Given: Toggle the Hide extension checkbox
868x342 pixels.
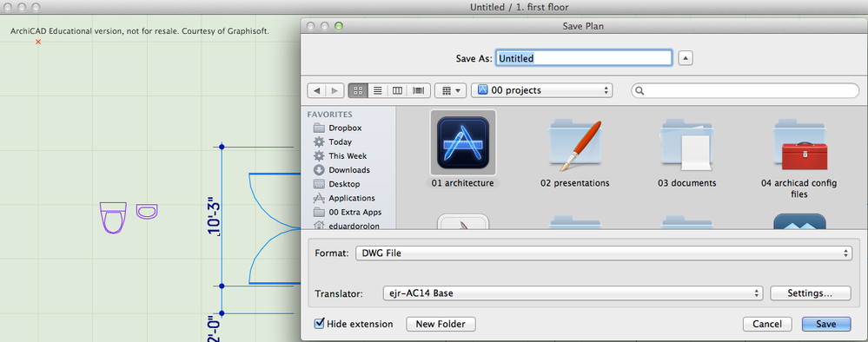Looking at the screenshot, I should click(319, 324).
